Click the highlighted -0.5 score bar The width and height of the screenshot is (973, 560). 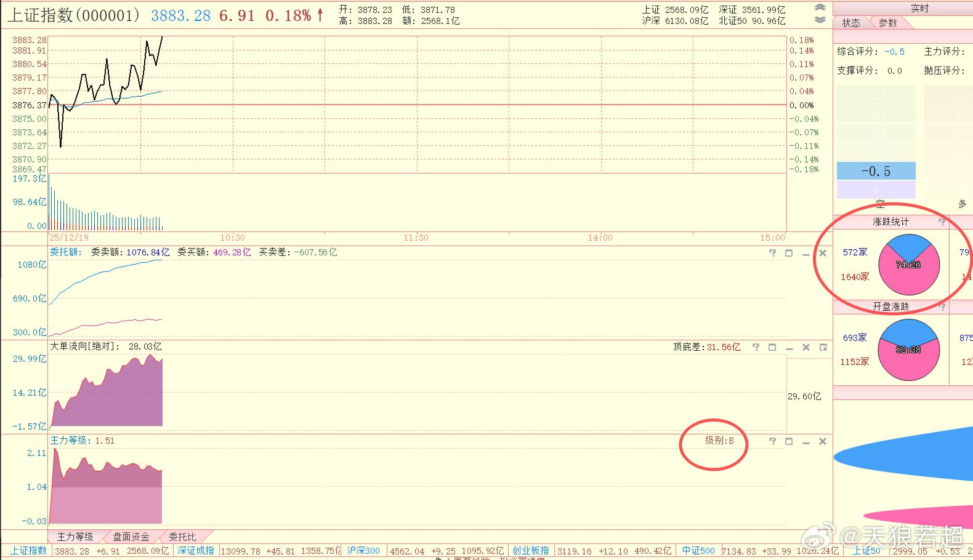click(x=876, y=171)
